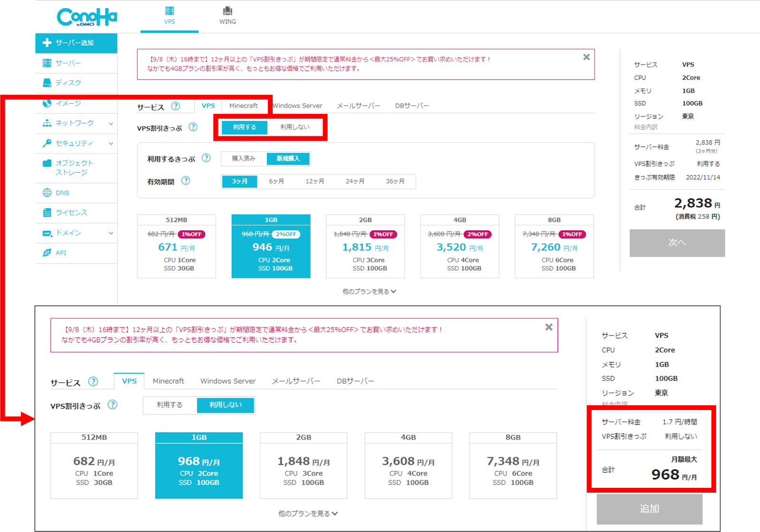Open the WING tab at the top
Viewport: 760px width, 532px height.
[228, 16]
